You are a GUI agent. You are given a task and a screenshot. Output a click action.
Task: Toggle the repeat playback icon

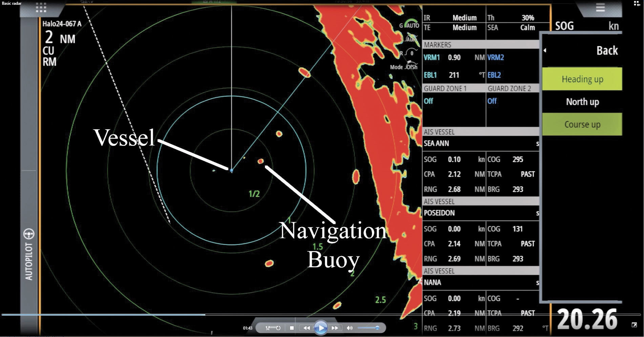coord(278,328)
